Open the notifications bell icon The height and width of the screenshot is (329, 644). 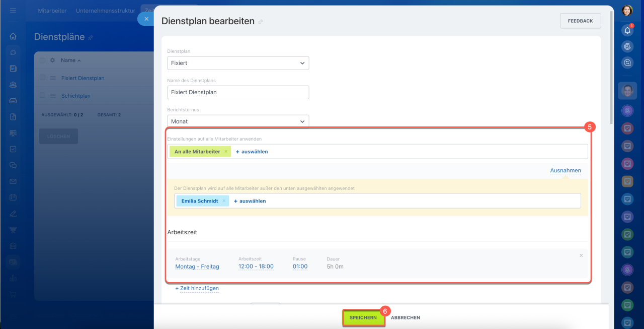pyautogui.click(x=627, y=30)
